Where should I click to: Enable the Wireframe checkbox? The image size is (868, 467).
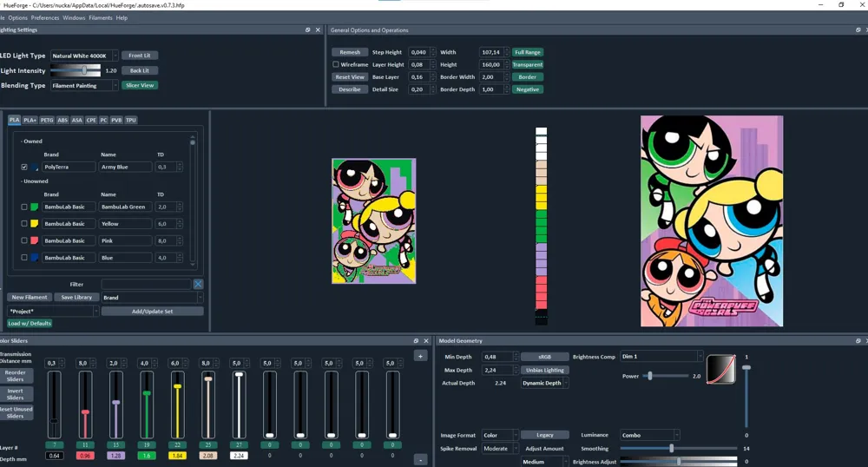(x=335, y=64)
